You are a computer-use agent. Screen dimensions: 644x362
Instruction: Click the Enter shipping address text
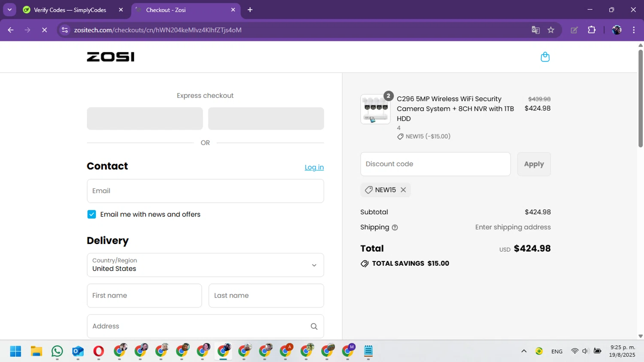tap(513, 227)
